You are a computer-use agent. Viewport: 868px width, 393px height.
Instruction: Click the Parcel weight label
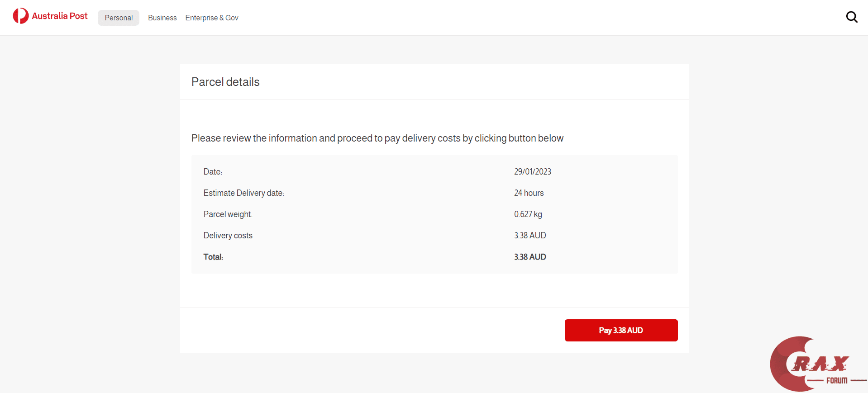click(x=228, y=214)
